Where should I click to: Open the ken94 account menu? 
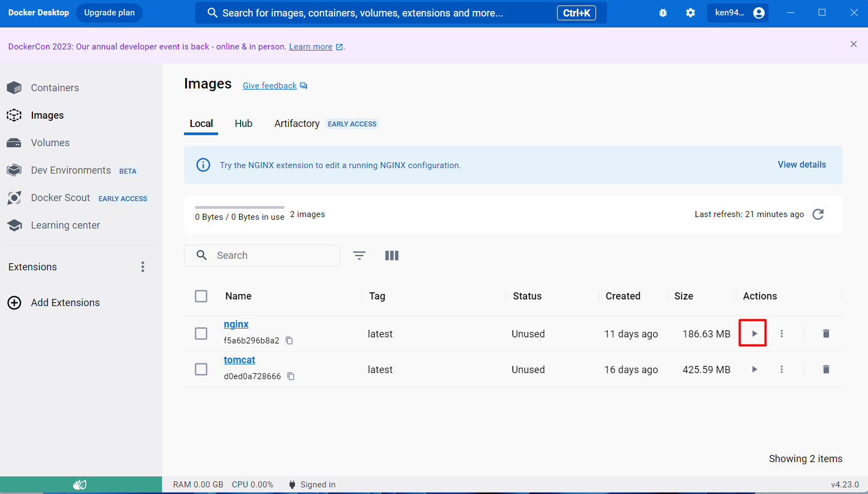click(x=738, y=13)
